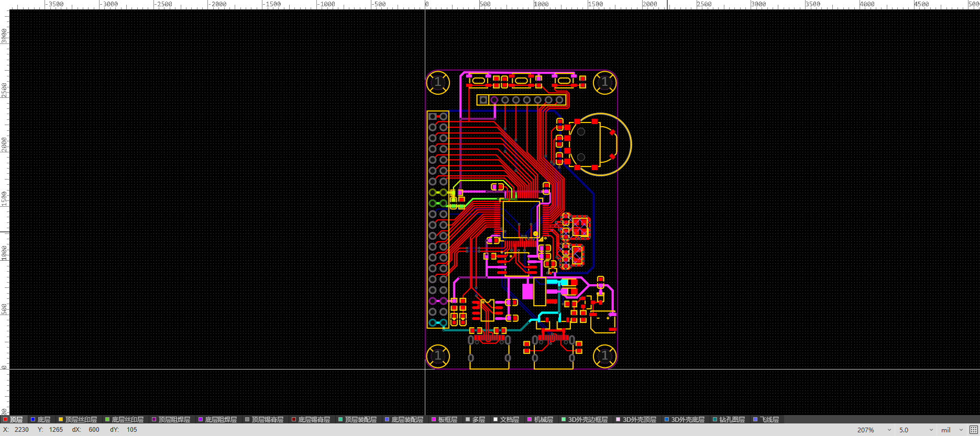Image resolution: width=980 pixels, height=436 pixels.
Task: Click the dY: 105 delta readout
Action: point(124,430)
